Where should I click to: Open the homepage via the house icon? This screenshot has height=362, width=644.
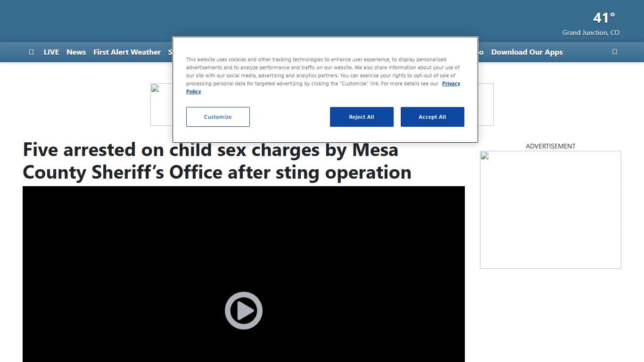click(31, 52)
